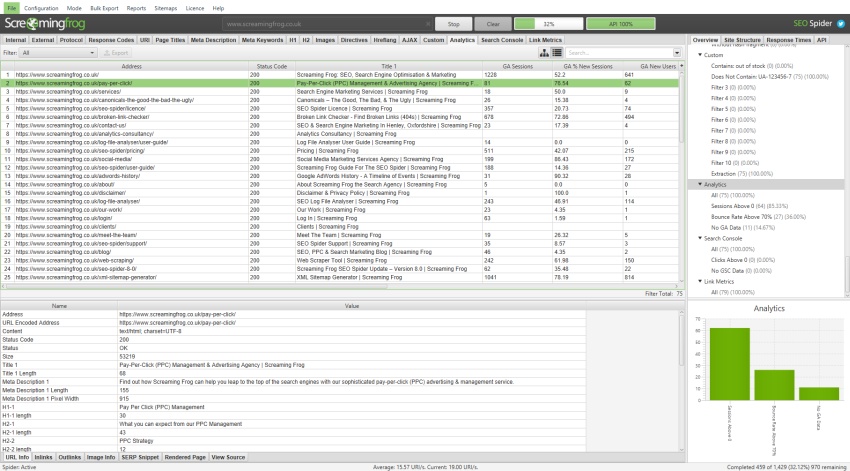This screenshot has height=471, width=850.
Task: Switch to the Response Codes tab
Action: pos(111,40)
